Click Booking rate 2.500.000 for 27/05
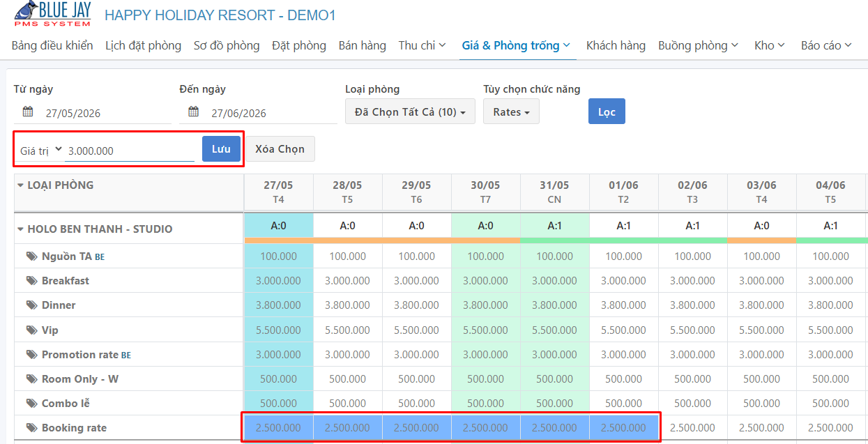 [278, 427]
